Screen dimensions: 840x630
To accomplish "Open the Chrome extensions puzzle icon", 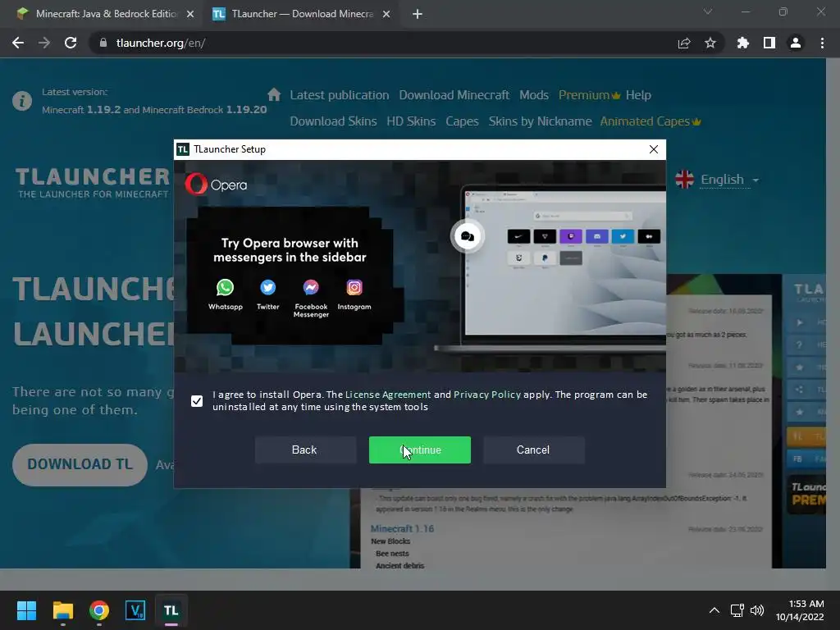I will tap(743, 43).
